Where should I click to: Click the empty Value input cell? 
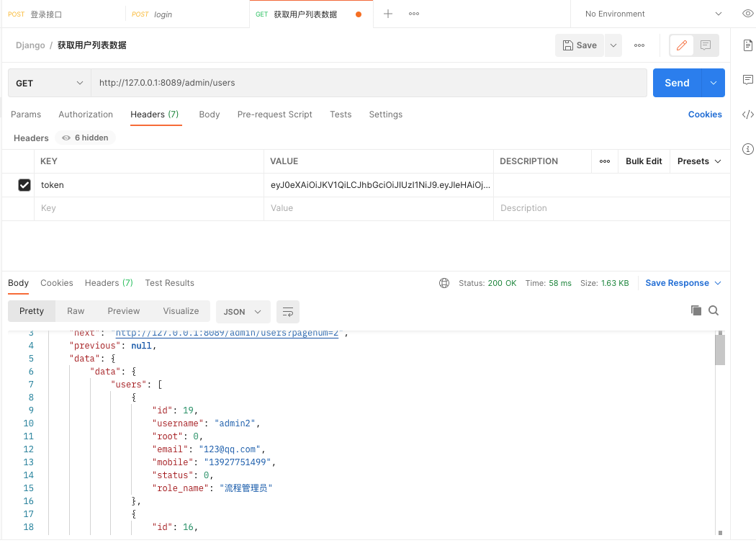click(379, 208)
